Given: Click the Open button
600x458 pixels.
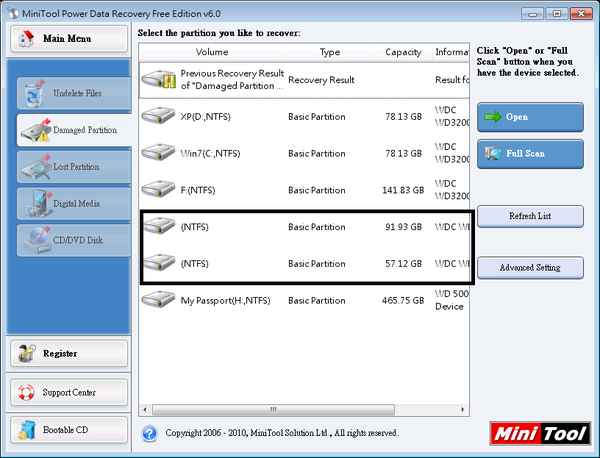Looking at the screenshot, I should (x=530, y=117).
